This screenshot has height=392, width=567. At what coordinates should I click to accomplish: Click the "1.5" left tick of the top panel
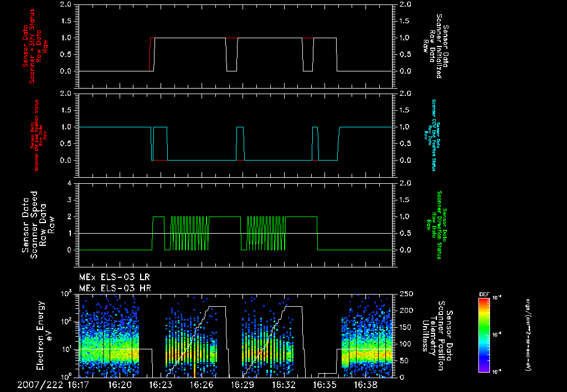(66, 21)
